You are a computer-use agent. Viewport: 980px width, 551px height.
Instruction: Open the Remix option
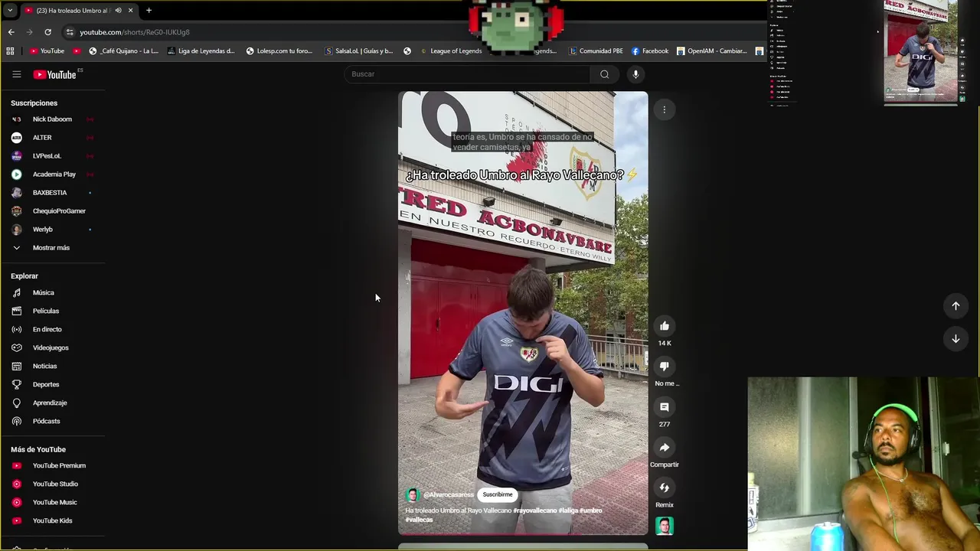(x=665, y=488)
